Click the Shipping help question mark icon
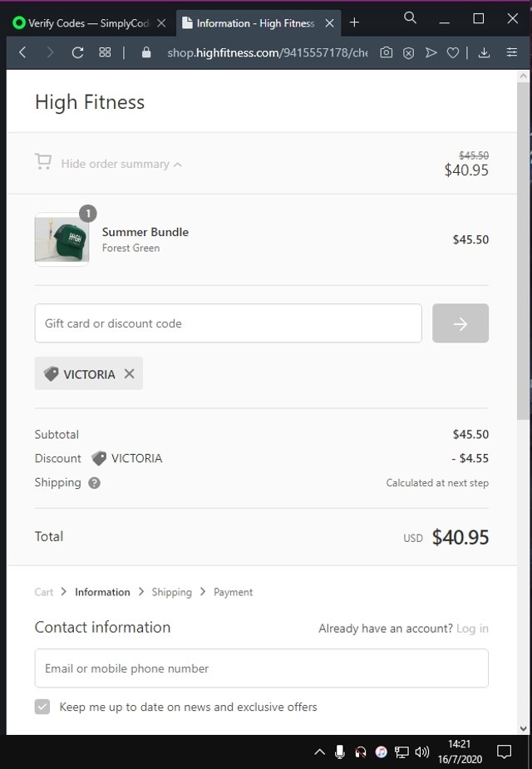 tap(94, 483)
